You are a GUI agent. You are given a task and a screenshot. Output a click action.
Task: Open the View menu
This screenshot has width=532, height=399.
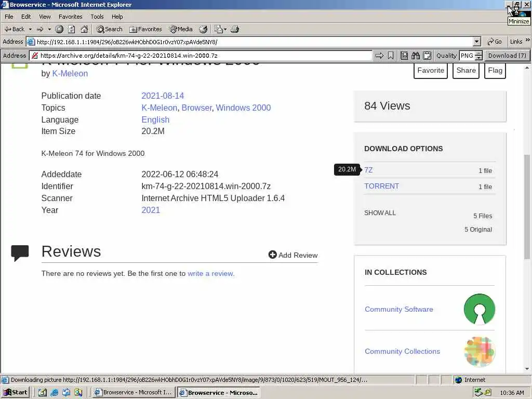pos(45,17)
